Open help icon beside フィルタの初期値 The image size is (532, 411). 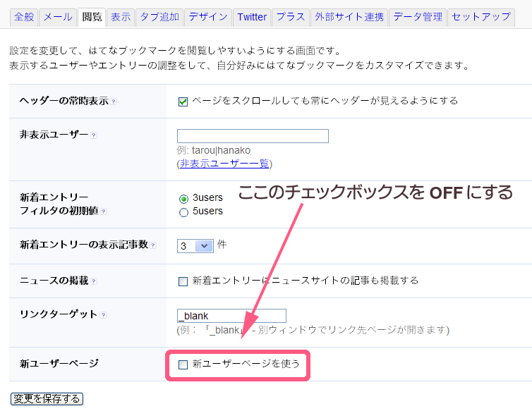(104, 211)
